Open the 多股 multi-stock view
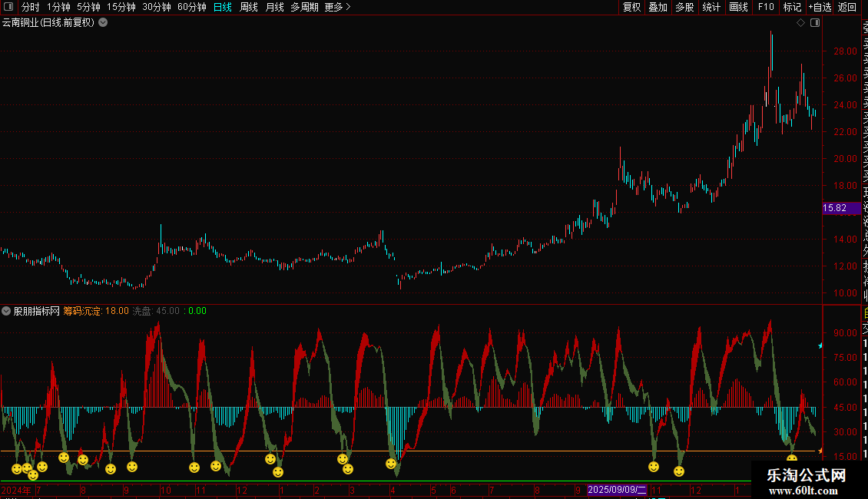Viewport: 868px width, 499px height. coord(684,7)
